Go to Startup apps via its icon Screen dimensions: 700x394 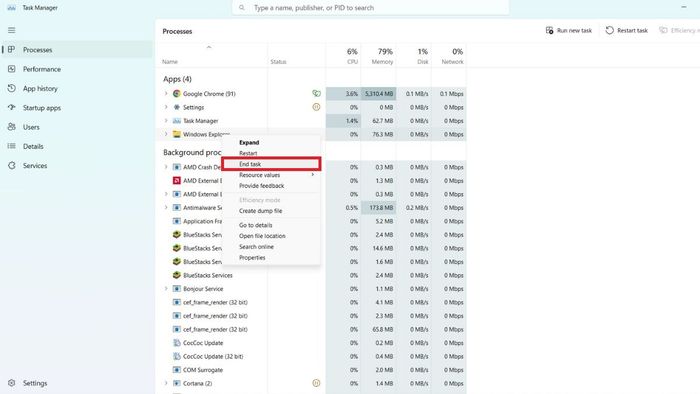pyautogui.click(x=12, y=108)
